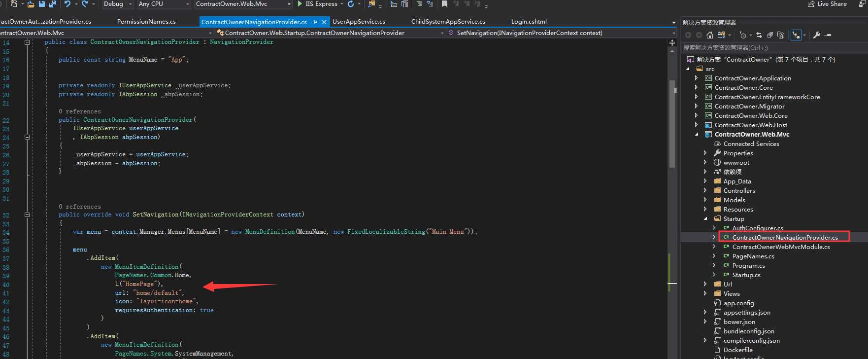Open the overflow list of open document tabs
The width and height of the screenshot is (868, 359).
673,22
